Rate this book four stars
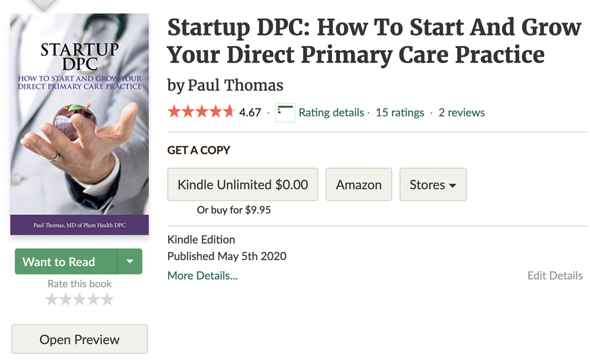The height and width of the screenshot is (364, 590). tap(93, 300)
